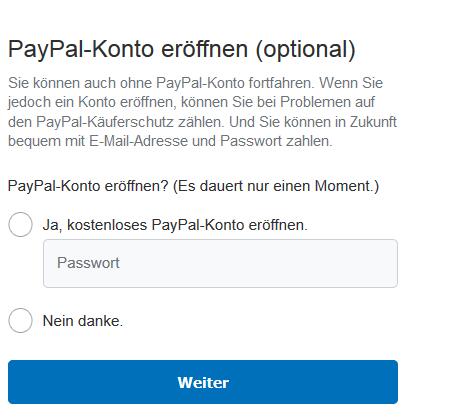Click the '(Es dauert nur einen Moment.)' note
The width and height of the screenshot is (449, 417).
[x=276, y=186]
